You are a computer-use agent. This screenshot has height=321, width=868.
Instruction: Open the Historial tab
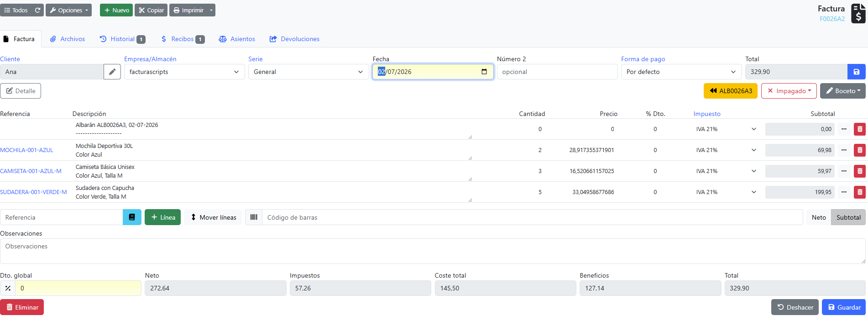pos(122,39)
